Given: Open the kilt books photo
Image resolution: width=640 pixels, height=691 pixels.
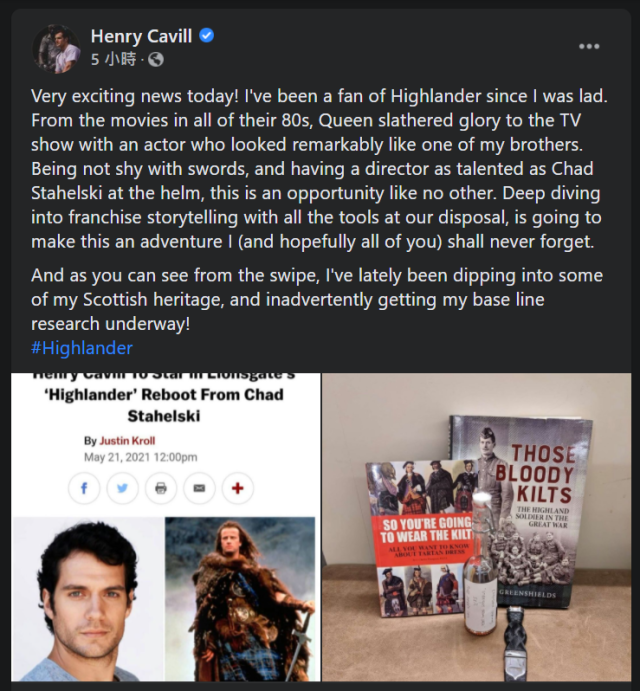Looking at the screenshot, I should coord(476,527).
